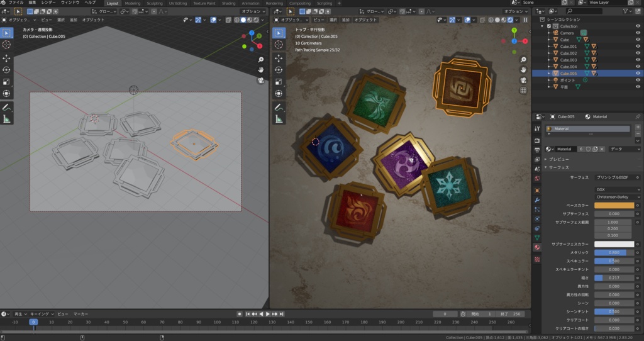Screen dimensions: 644x341
Task: Open the Modifier properties wrench tab
Action: pyautogui.click(x=537, y=200)
